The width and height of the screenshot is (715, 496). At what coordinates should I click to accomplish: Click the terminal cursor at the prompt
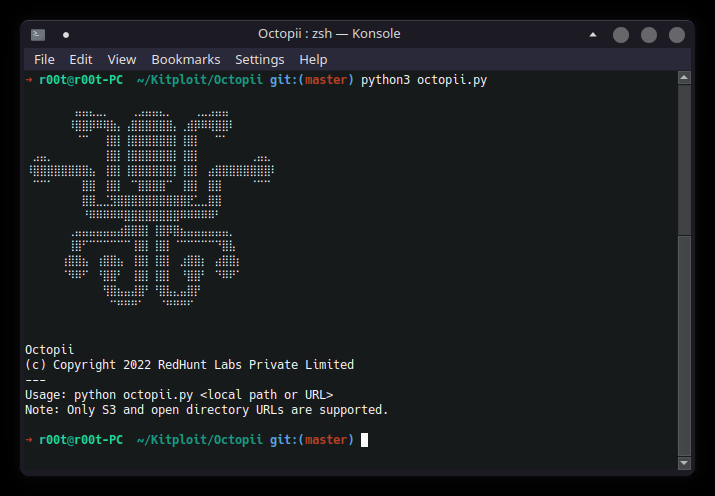pyautogui.click(x=365, y=440)
